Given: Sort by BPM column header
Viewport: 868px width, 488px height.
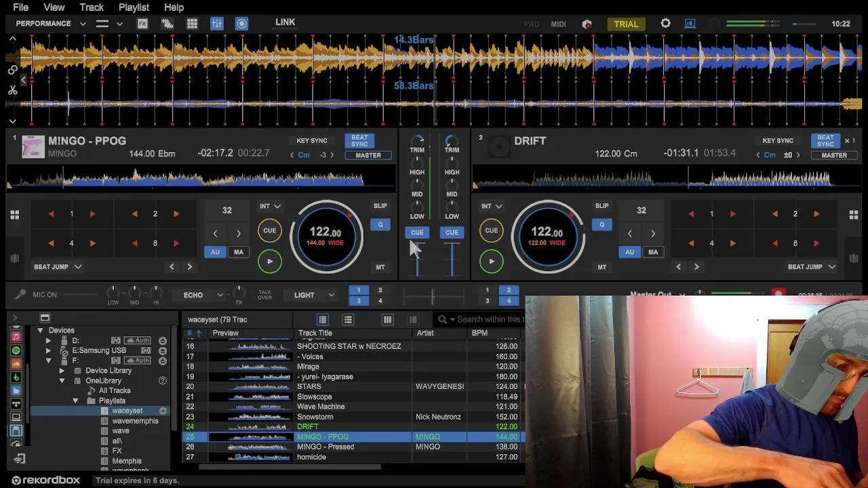Looking at the screenshot, I should (479, 333).
